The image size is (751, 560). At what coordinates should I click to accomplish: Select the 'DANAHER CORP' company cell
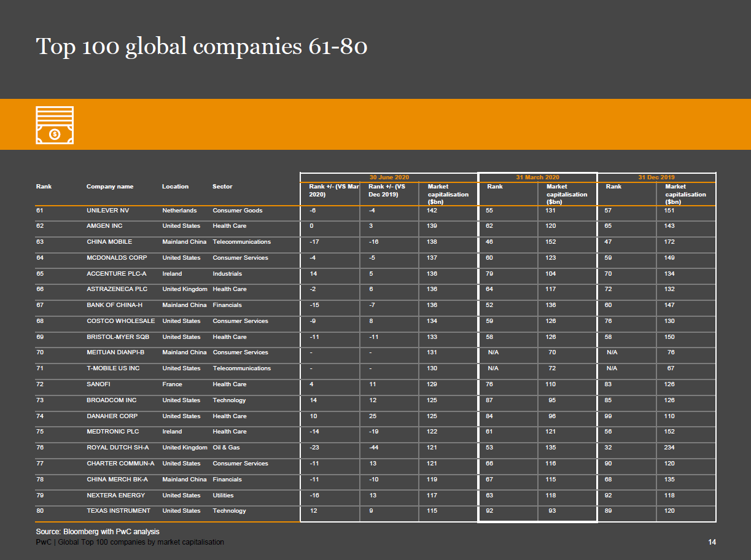112,416
